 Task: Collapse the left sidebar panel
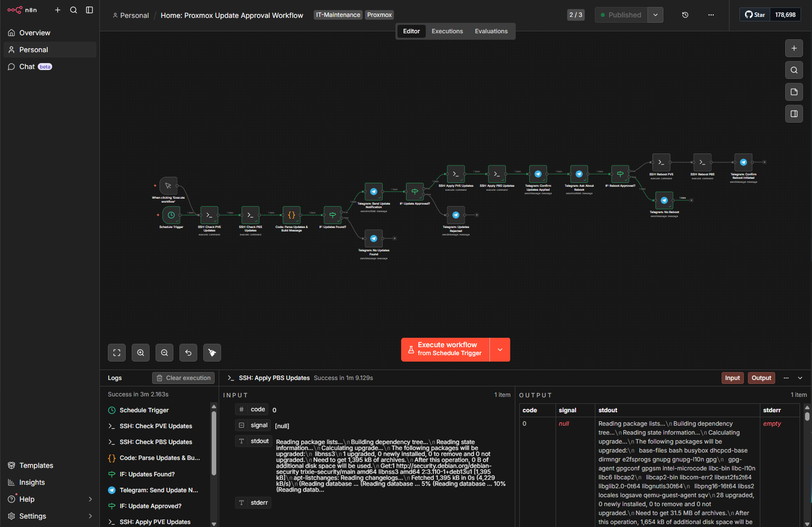(x=89, y=10)
